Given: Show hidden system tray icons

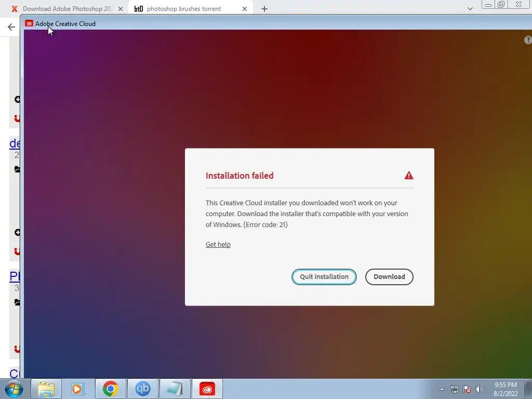Looking at the screenshot, I should click(442, 389).
